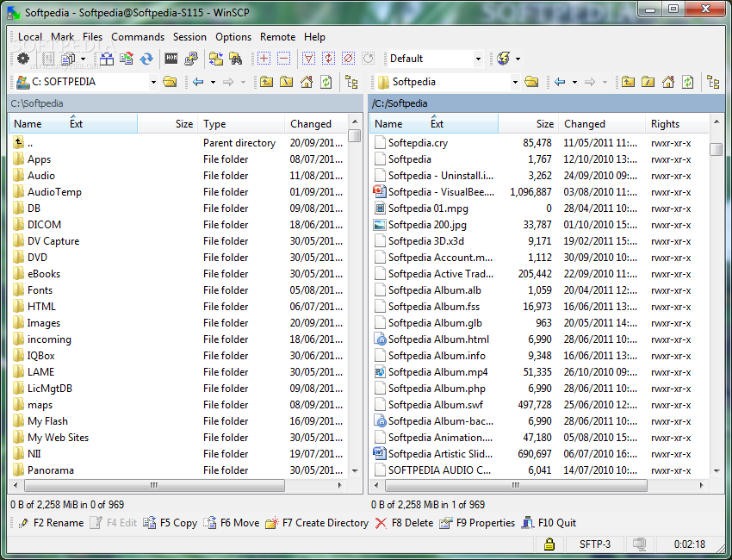Image resolution: width=732 pixels, height=560 pixels.
Task: Open the Mark menu
Action: pos(62,37)
